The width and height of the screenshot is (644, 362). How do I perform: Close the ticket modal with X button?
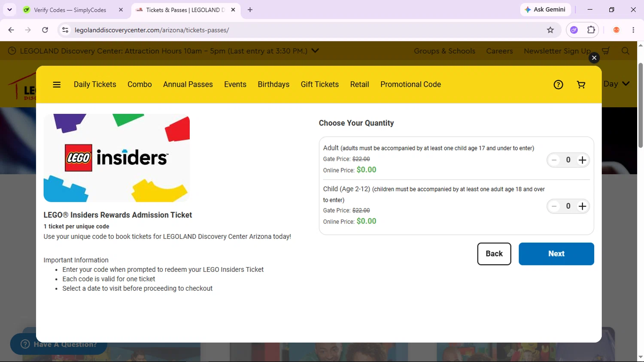594,58
